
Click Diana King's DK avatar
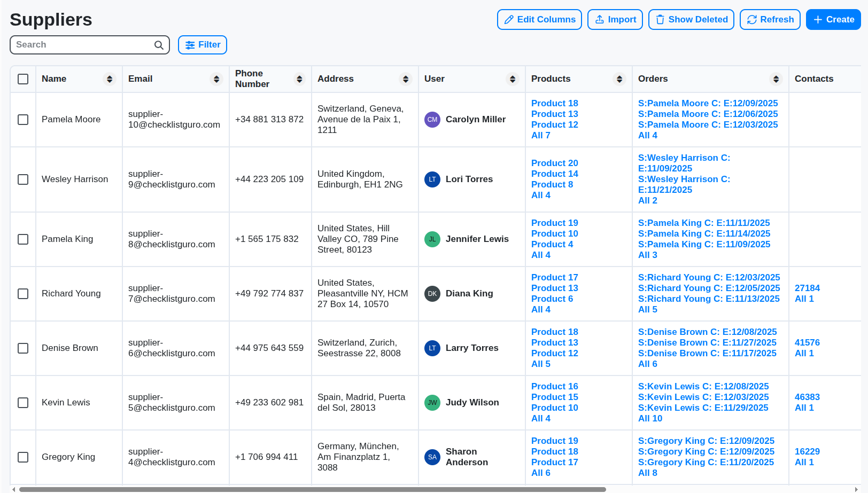coord(432,293)
